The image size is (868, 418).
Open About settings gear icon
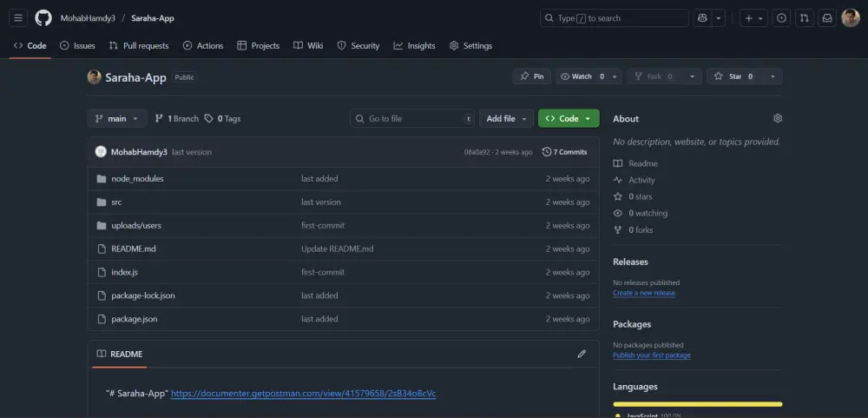click(x=778, y=118)
